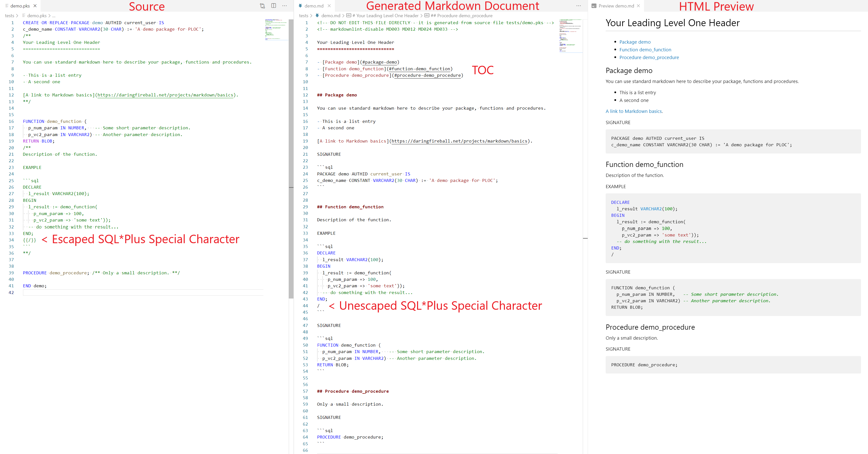
Task: Click the Open Changes compare icon
Action: point(262,6)
